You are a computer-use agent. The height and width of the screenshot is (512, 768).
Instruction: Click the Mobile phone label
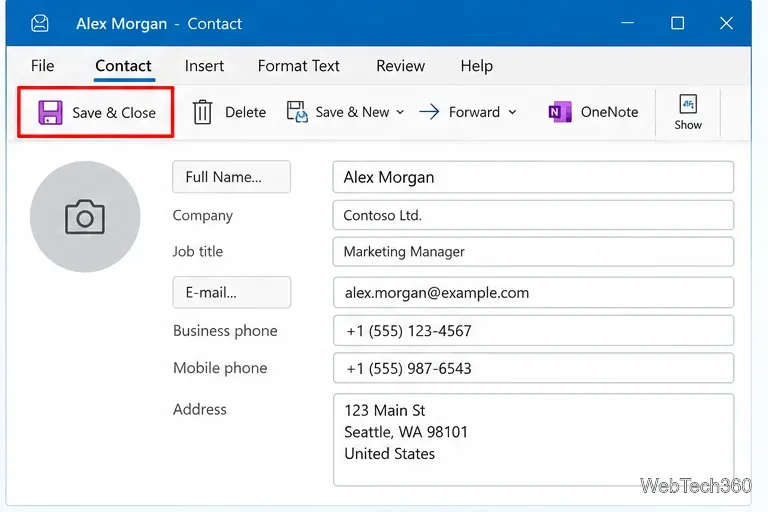pos(220,368)
